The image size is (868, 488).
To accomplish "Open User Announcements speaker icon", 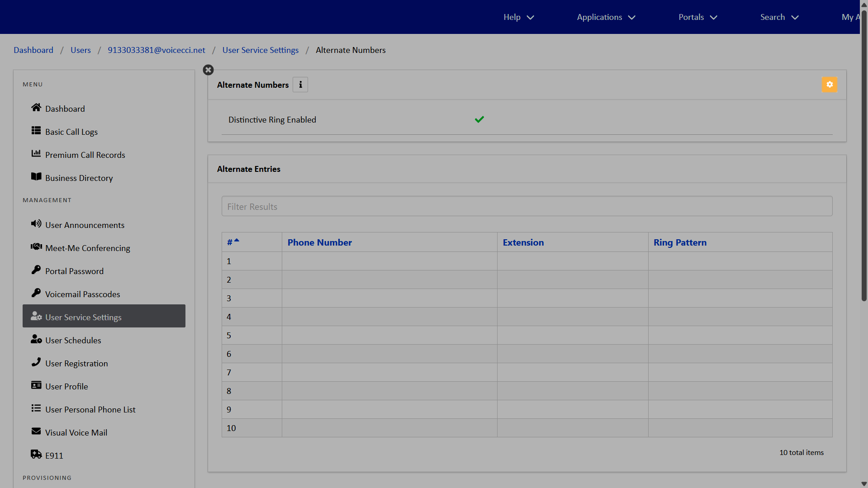I will (36, 224).
